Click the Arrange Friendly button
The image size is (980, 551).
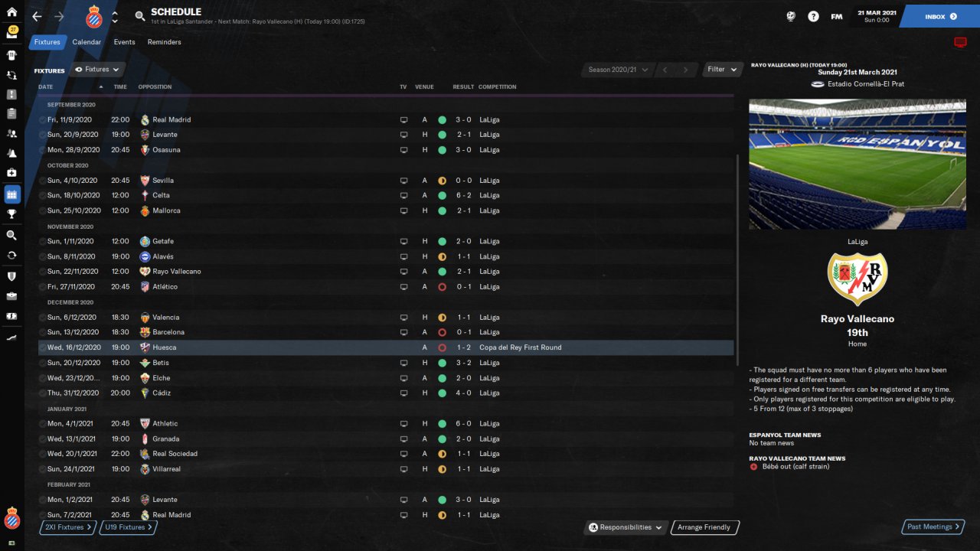705,527
